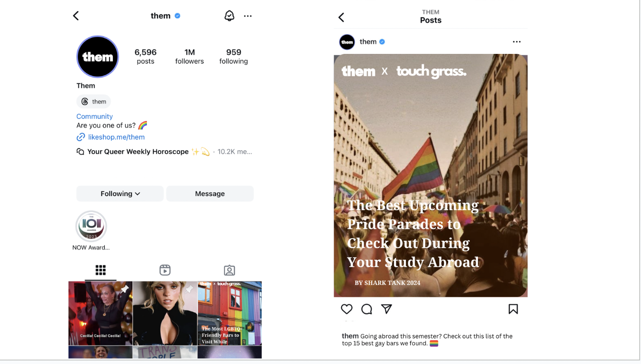
Task: Share the post via paper plane icon
Action: 386,309
